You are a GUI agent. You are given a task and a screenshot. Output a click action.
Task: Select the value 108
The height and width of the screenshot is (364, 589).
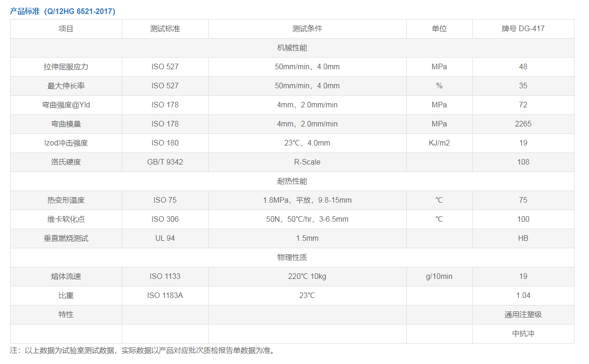523,162
